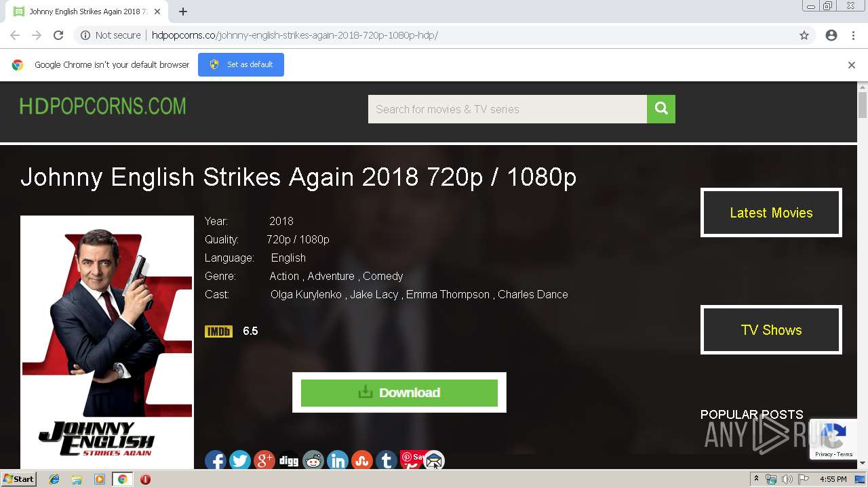Open the Opera icon in the taskbar
868x488 pixels.
point(145,479)
